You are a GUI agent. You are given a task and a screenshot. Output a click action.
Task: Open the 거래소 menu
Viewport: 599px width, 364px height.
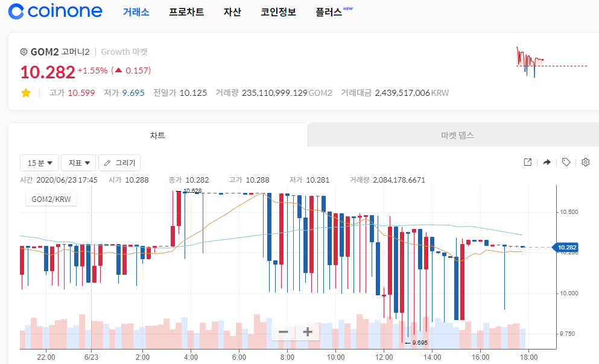click(x=136, y=12)
